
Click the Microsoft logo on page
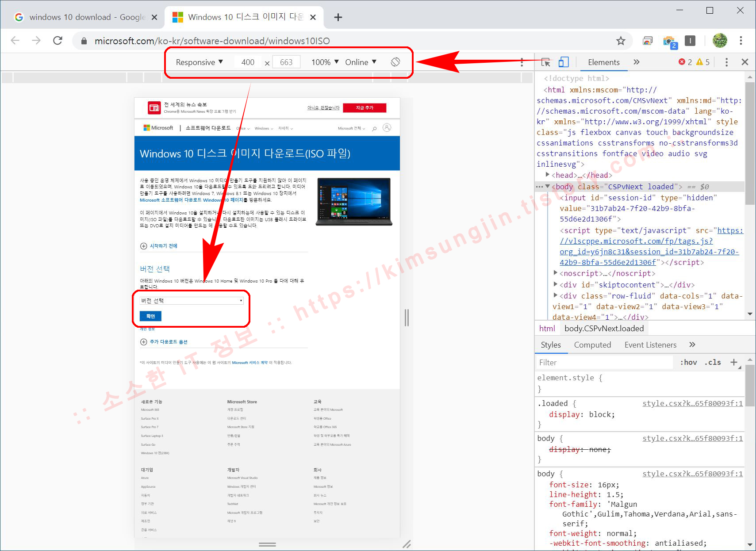pyautogui.click(x=158, y=128)
